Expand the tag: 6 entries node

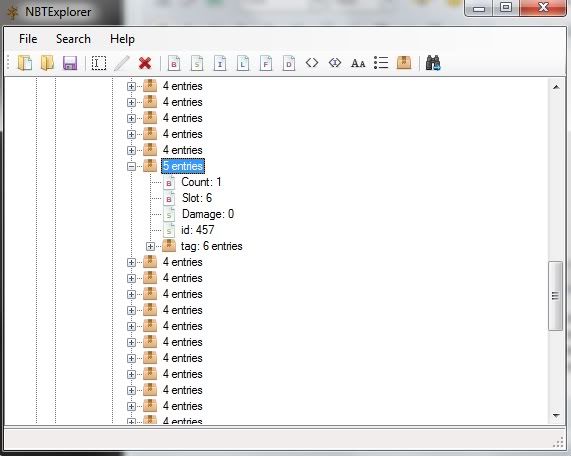150,247
